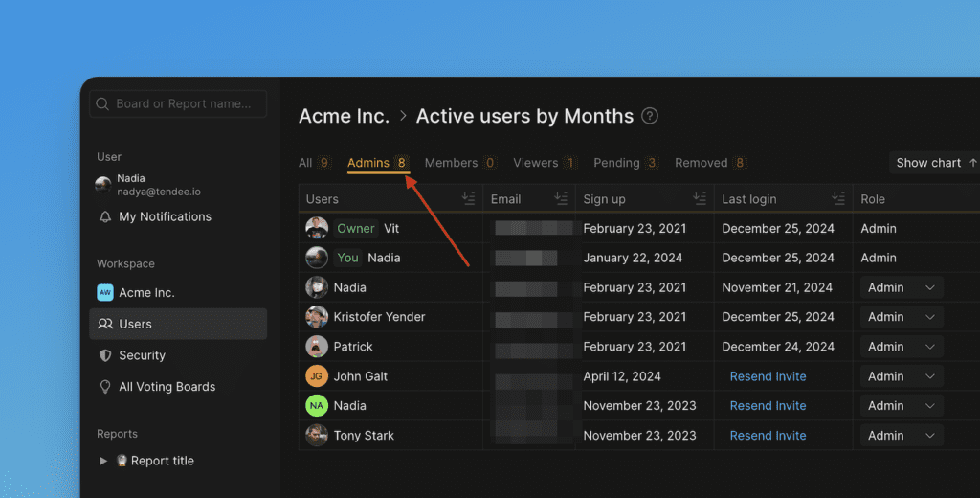
Task: Click the Show chart button
Action: pos(935,163)
